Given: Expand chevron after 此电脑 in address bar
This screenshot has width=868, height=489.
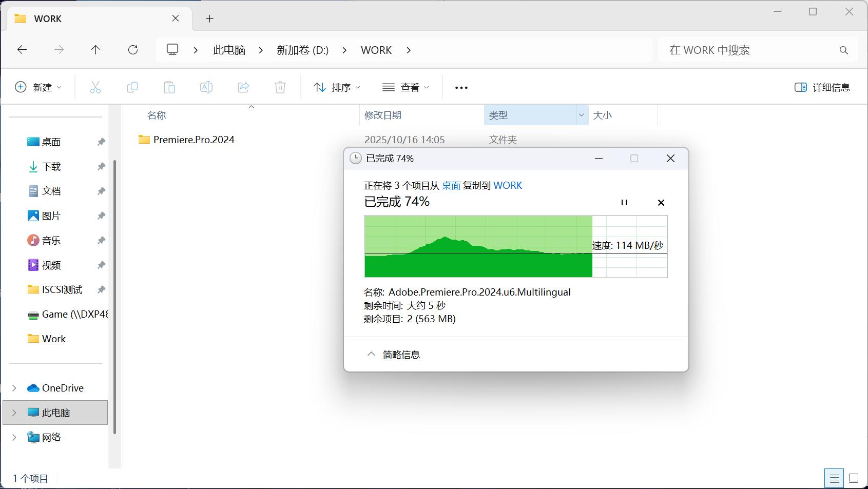Looking at the screenshot, I should point(261,50).
